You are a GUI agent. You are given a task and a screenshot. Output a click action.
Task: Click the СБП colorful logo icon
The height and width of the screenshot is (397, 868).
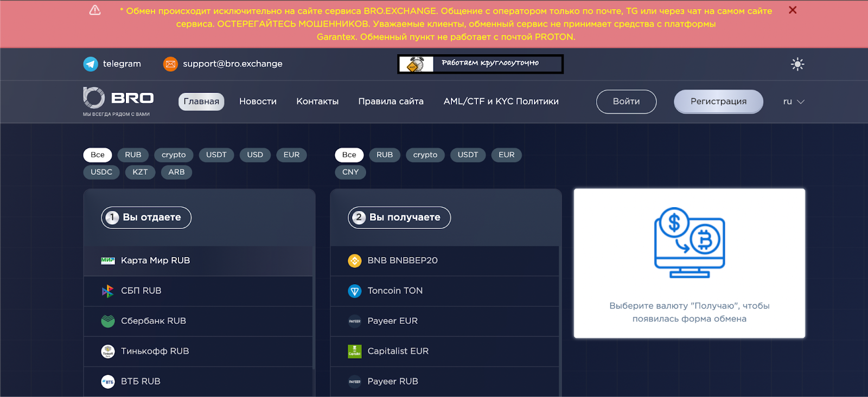(x=108, y=291)
